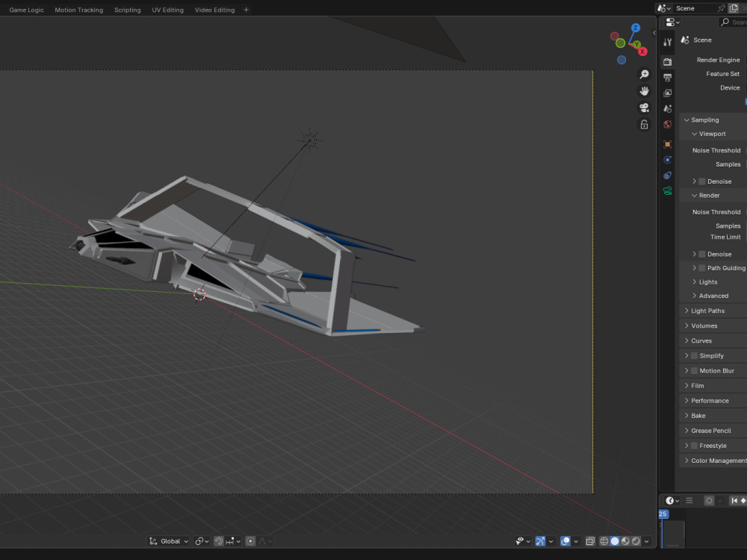The image size is (747, 560).
Task: Open the transform pivot point dropdown
Action: [202, 541]
